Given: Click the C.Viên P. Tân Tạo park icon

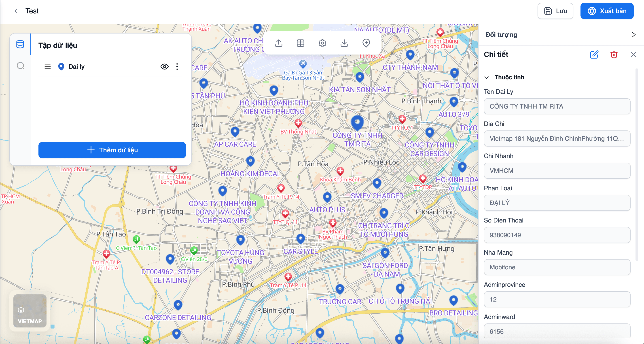Looking at the screenshot, I should pyautogui.click(x=136, y=239).
